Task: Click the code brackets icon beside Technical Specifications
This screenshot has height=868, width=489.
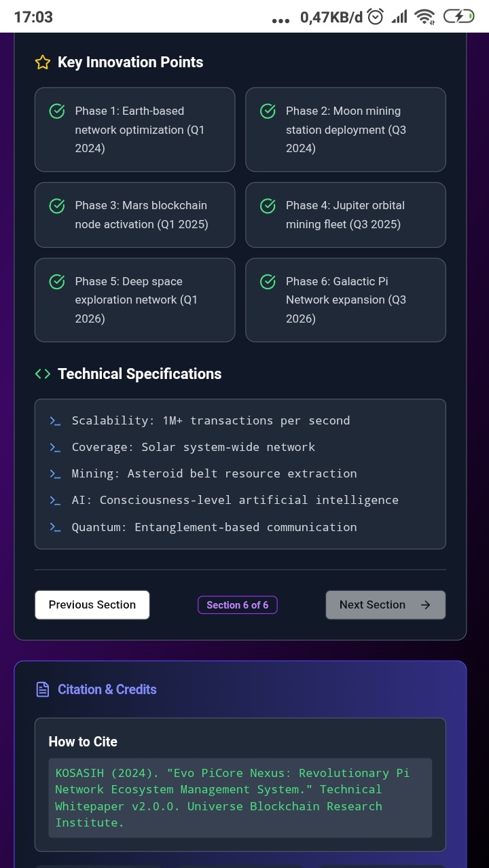Action: coord(43,374)
